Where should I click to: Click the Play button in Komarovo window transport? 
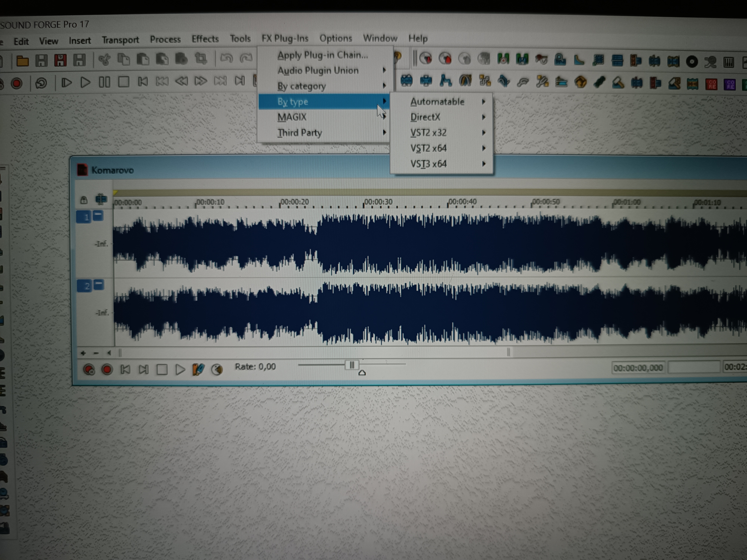pyautogui.click(x=180, y=369)
